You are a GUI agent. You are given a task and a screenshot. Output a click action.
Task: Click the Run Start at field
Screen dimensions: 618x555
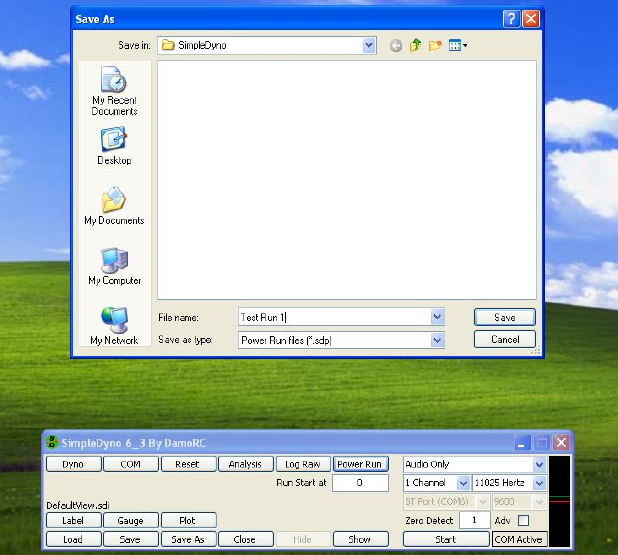pos(360,483)
